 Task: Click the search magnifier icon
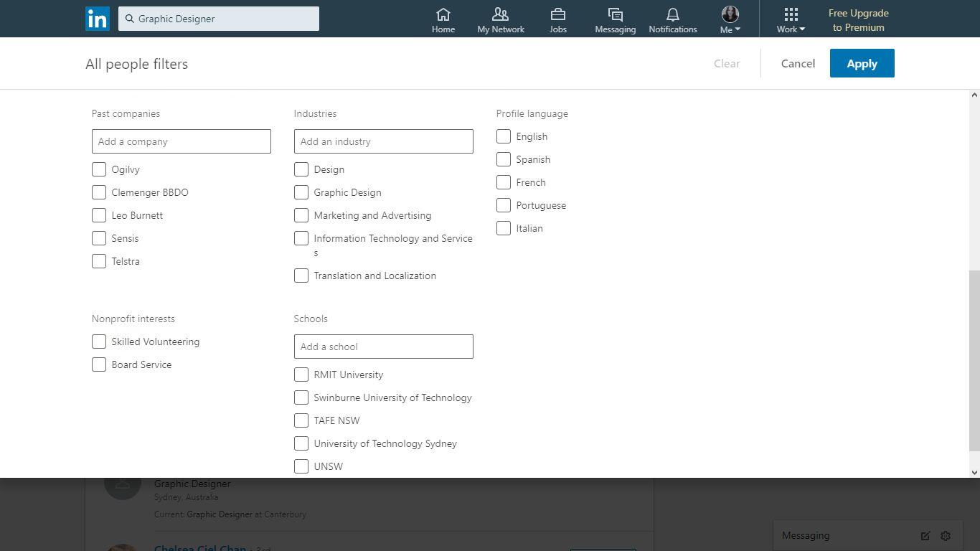tap(130, 19)
